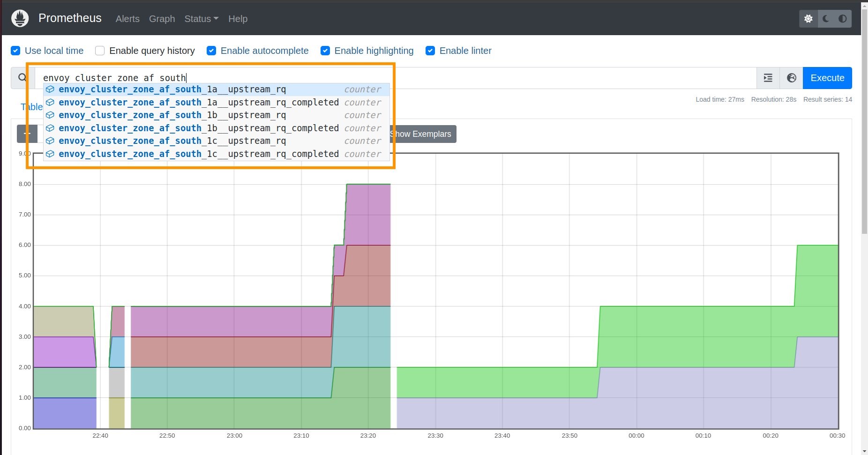Click the 23:20 time axis label
Viewport: 868px width, 455px height.
(368, 436)
